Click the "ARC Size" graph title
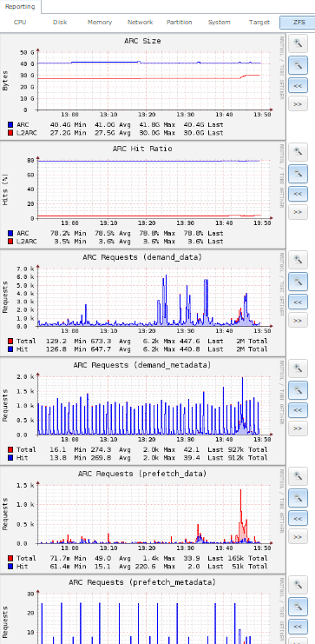 coord(142,41)
